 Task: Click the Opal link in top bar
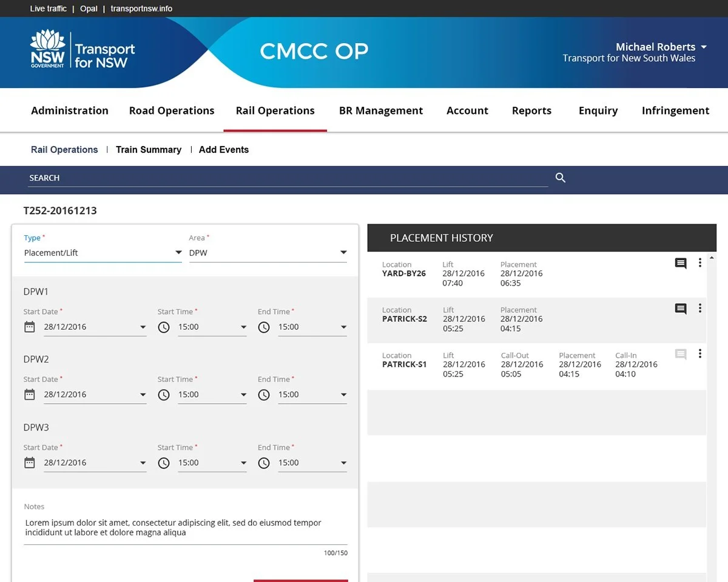89,8
